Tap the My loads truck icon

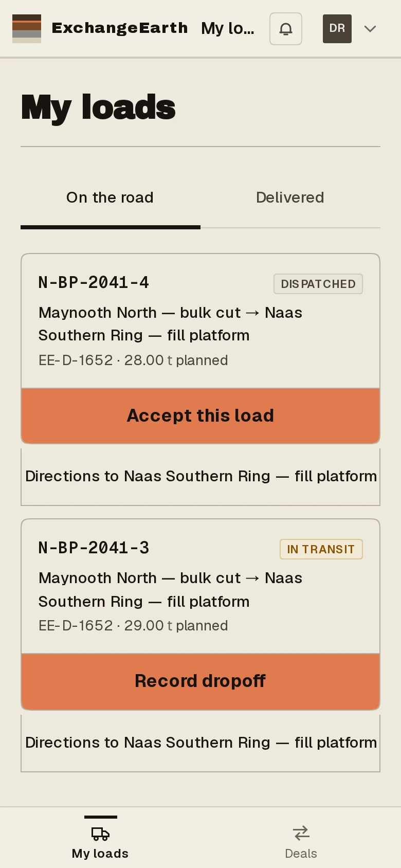click(100, 834)
